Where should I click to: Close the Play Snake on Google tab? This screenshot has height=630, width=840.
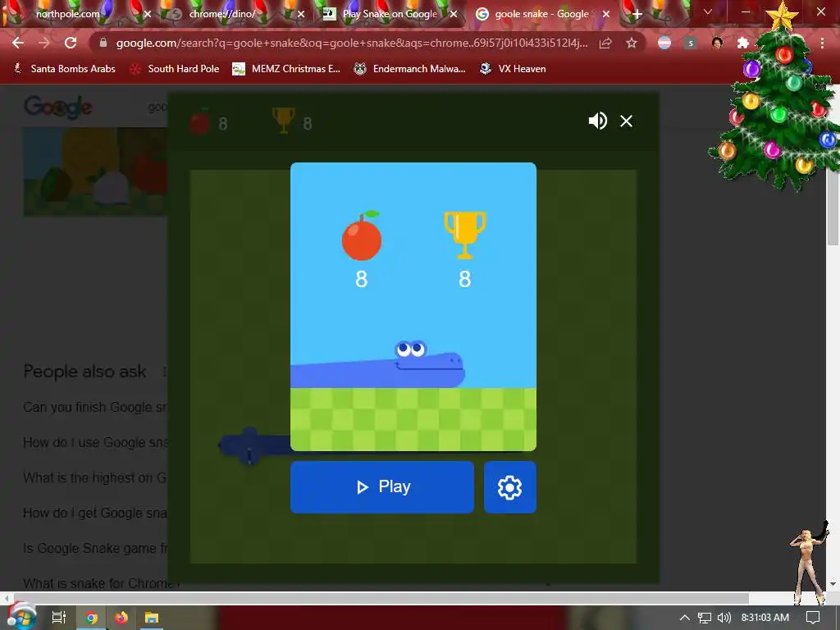tap(454, 15)
